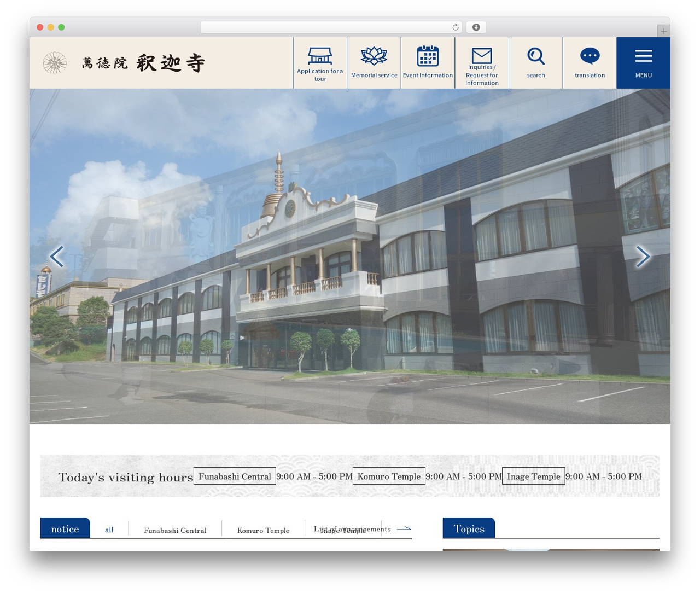
Task: Filter notices by Komuro Temple
Action: [x=263, y=530]
